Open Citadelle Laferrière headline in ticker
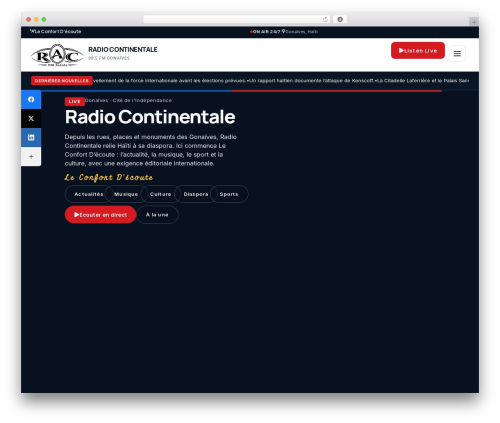This screenshot has height=423, width=500. tap(423, 81)
